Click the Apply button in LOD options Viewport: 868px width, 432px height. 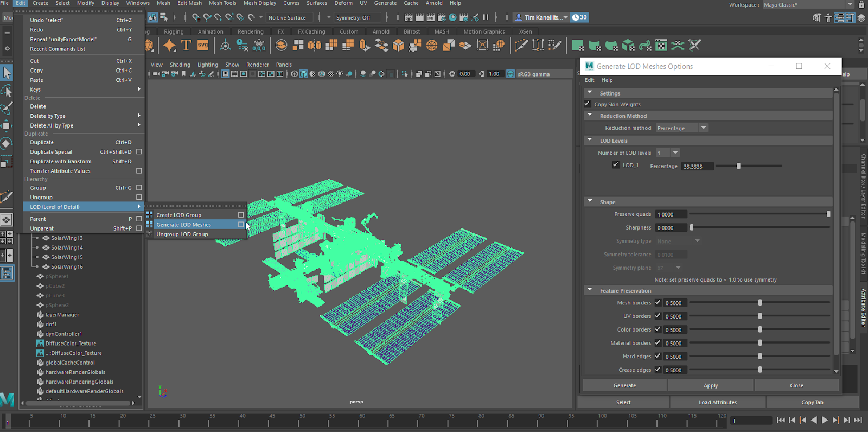711,385
